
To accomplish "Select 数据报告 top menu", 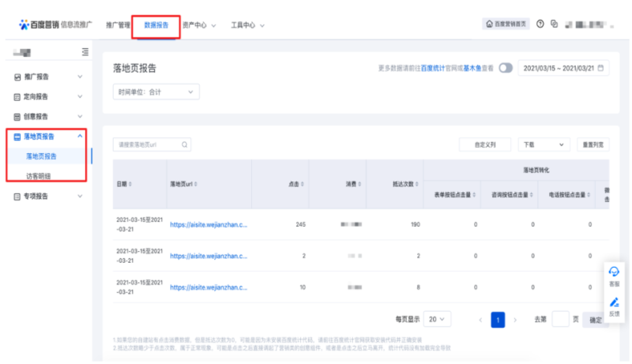I will click(x=156, y=25).
